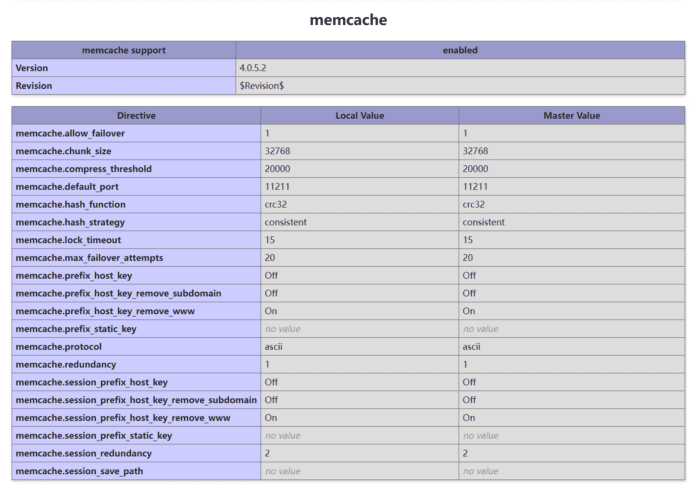The image size is (700, 492).
Task: Click master value 20 for max_failover_attempts
Action: (x=467, y=258)
